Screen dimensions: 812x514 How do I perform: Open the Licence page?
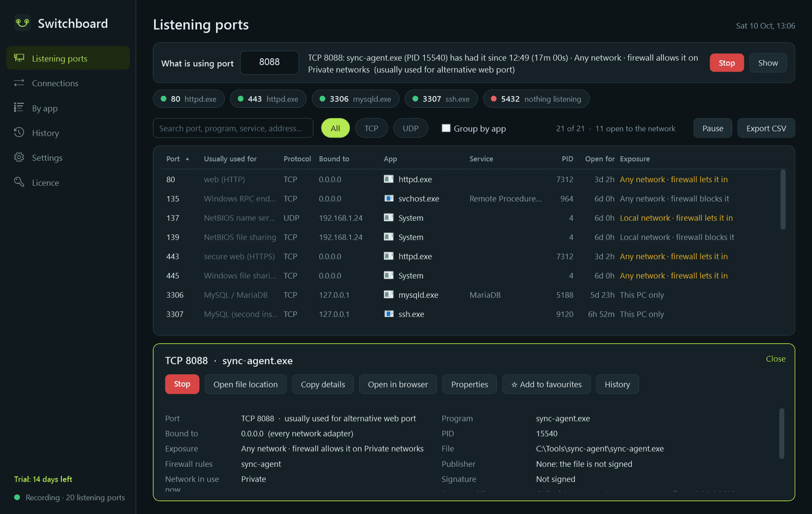point(68,182)
